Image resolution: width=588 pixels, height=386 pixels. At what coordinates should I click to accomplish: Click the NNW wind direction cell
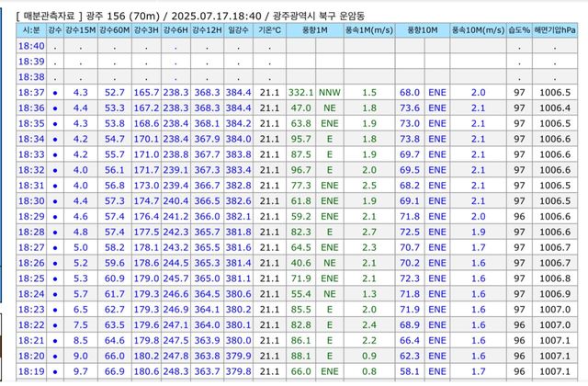(330, 92)
